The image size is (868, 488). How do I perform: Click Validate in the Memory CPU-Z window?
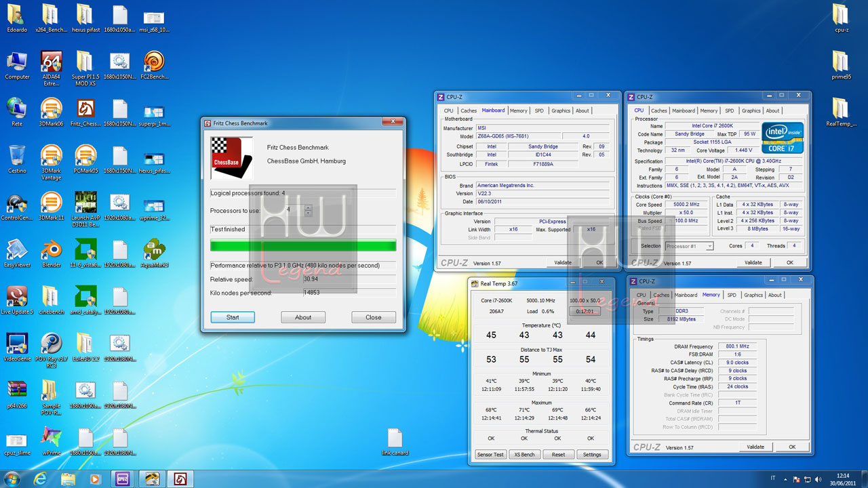click(755, 447)
